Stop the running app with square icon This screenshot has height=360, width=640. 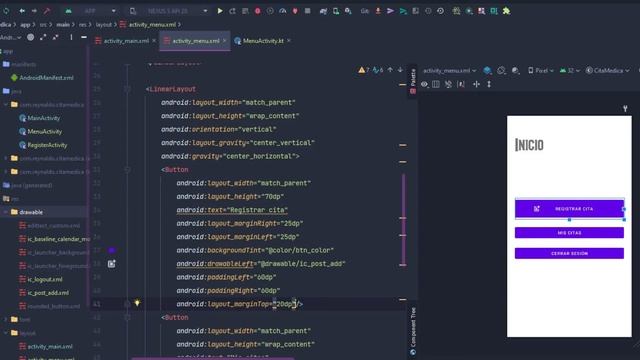(307, 11)
